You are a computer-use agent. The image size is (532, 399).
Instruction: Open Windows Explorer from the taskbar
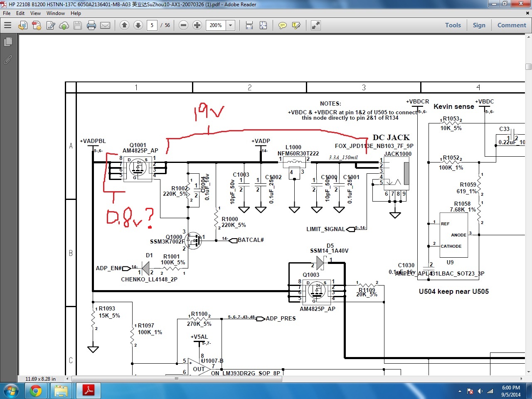pos(61,391)
